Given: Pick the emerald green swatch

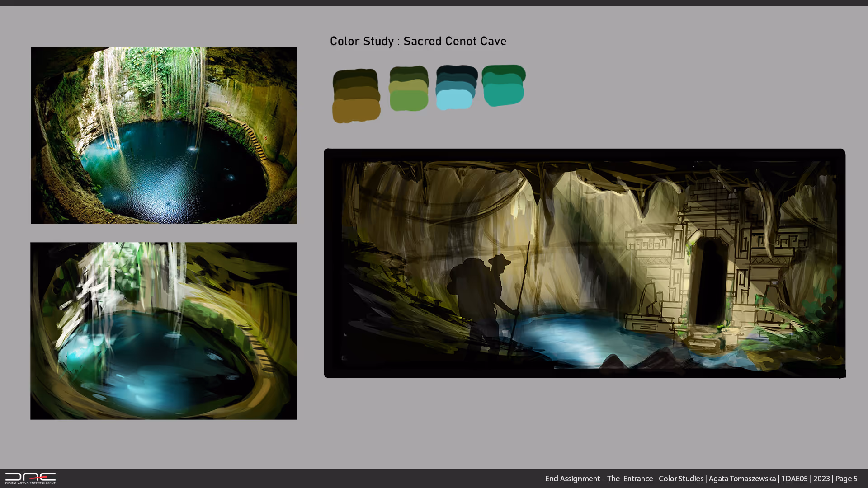Looking at the screenshot, I should [504, 71].
